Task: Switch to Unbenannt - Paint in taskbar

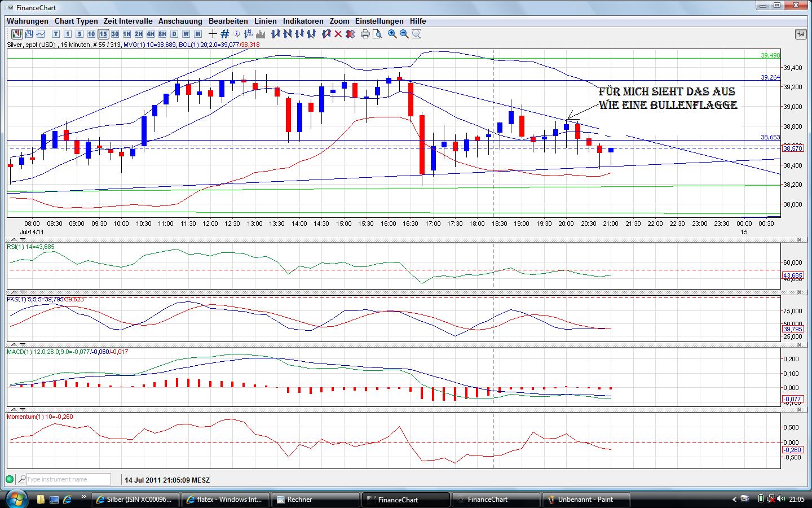Action: coord(585,500)
